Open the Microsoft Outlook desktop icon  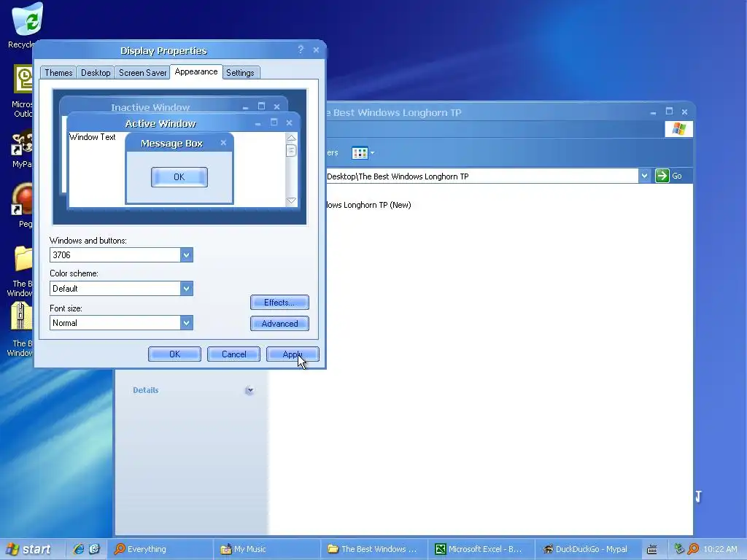point(23,79)
